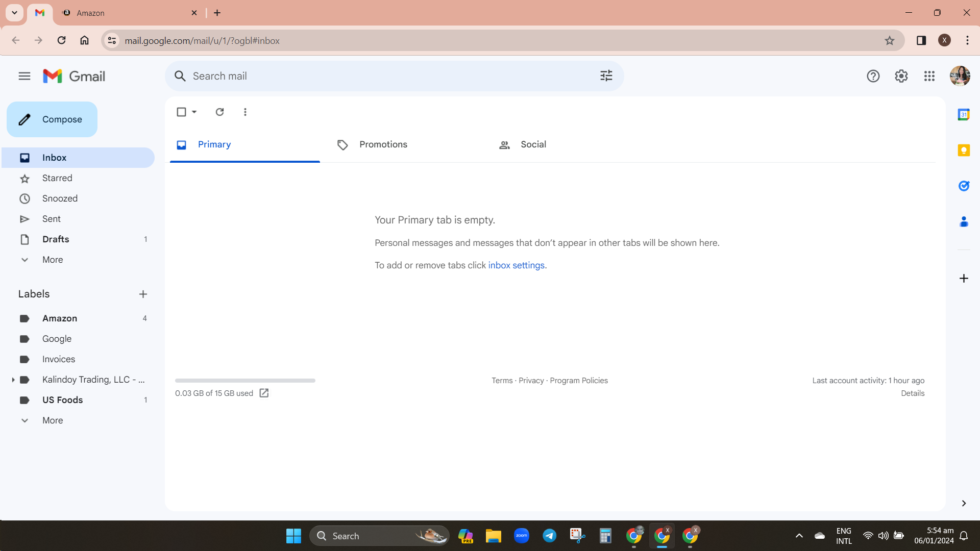This screenshot has width=980, height=551.
Task: Focus the Search mail field
Action: tap(394, 76)
